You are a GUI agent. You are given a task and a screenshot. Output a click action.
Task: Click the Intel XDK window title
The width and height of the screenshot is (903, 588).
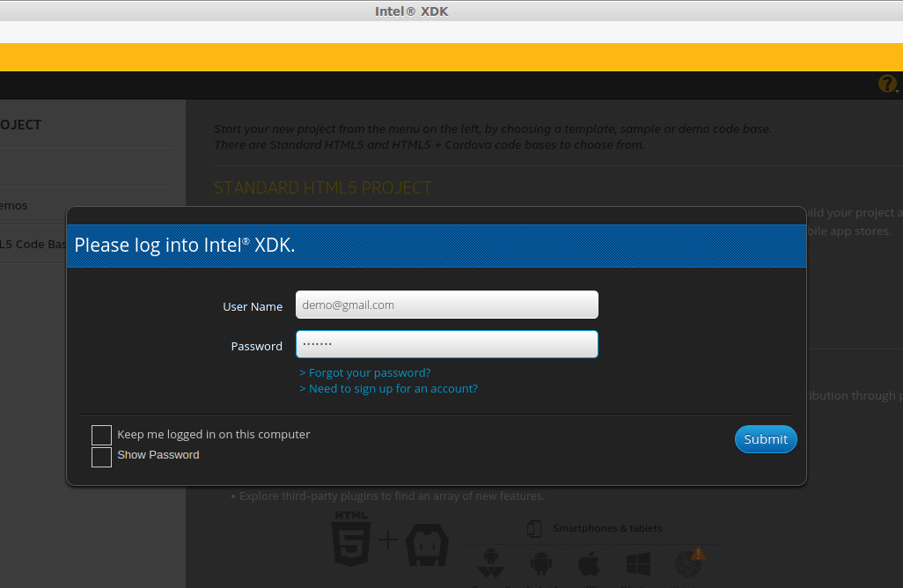[x=411, y=11]
